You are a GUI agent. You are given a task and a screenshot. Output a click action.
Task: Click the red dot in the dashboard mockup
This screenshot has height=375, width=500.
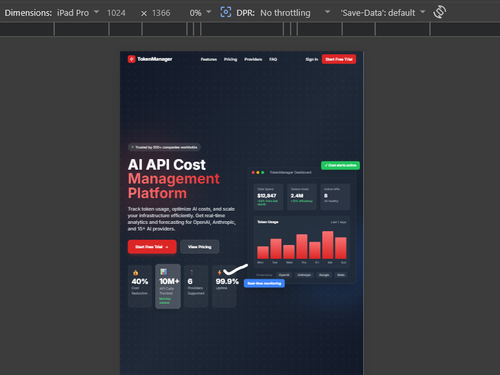[x=253, y=172]
